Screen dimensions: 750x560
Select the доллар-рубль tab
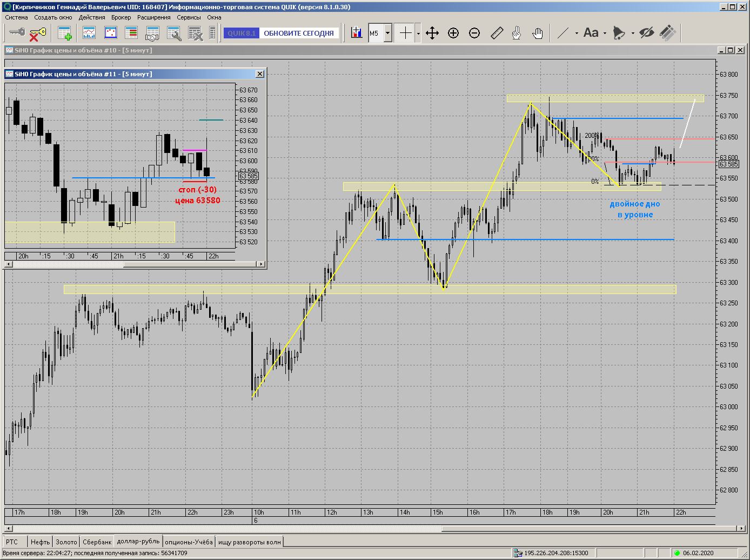coord(138,541)
